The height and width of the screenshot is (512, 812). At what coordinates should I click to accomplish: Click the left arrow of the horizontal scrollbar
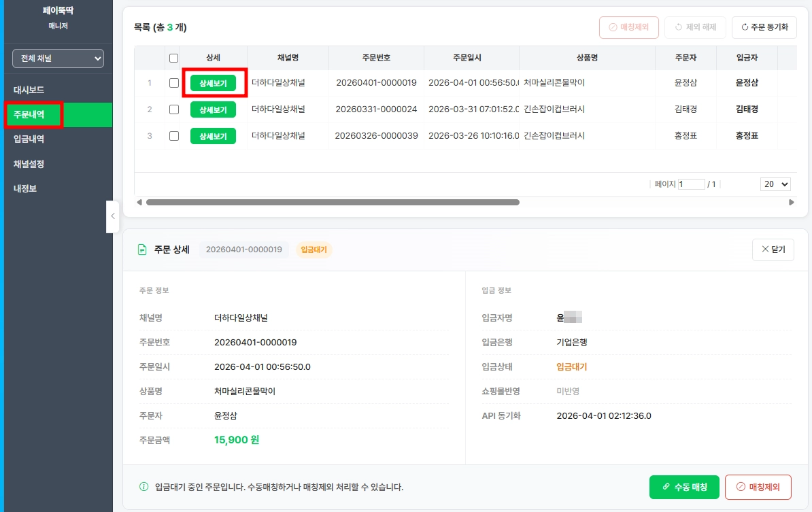(x=139, y=203)
